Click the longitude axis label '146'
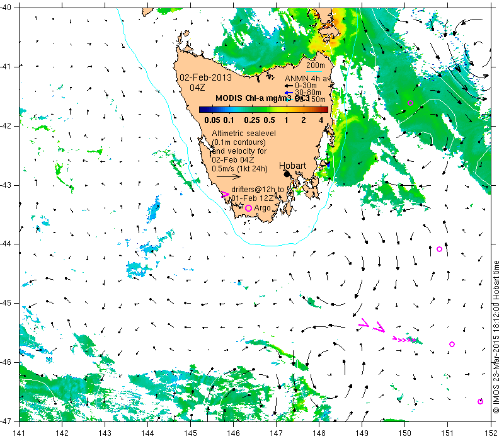Image resolution: width=504 pixels, height=441 pixels. [233, 433]
